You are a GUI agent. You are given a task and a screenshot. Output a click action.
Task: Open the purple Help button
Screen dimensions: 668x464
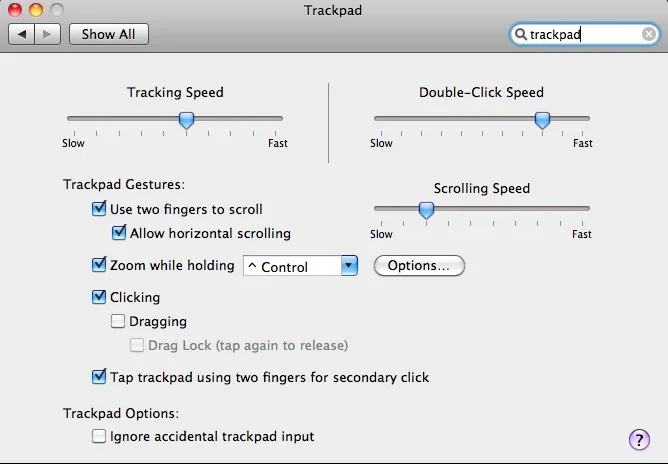tap(639, 439)
